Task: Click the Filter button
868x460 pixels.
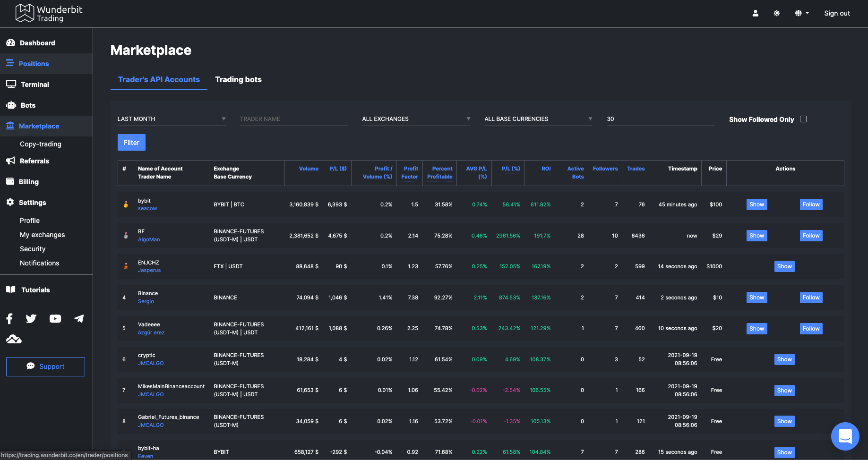Action: pos(131,143)
